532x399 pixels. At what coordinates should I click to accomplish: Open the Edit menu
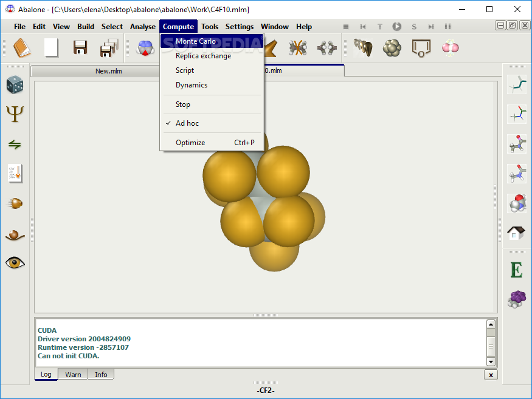coord(39,27)
